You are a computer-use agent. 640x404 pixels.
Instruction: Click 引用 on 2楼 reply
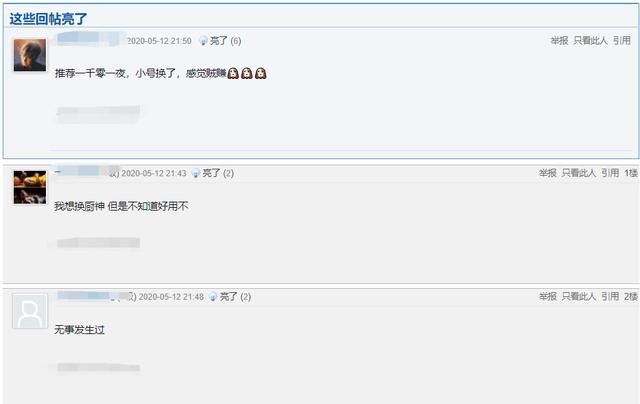click(x=610, y=296)
